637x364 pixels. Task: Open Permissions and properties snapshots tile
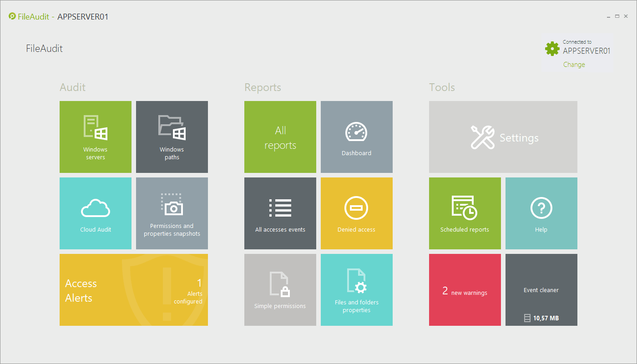tap(172, 213)
